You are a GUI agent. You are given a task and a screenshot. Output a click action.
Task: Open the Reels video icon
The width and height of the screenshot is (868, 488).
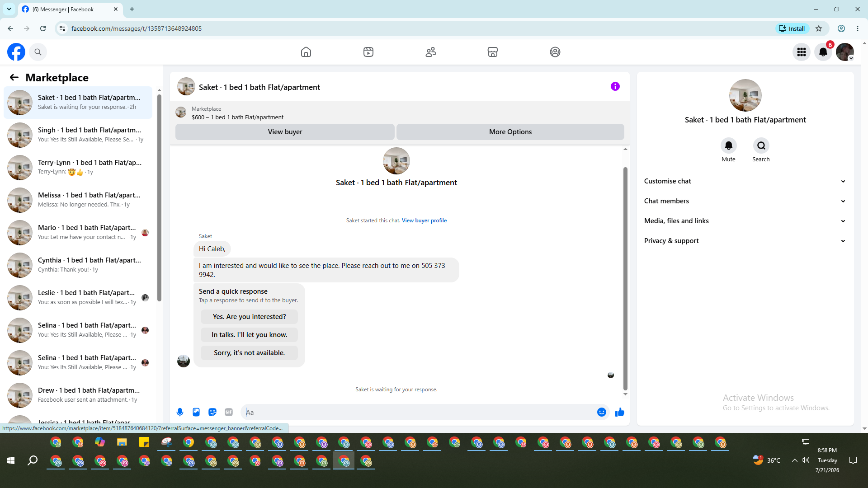click(x=368, y=52)
